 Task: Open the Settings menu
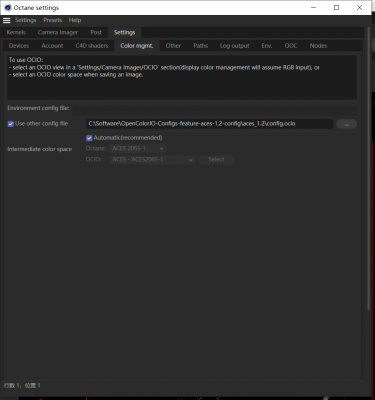[25, 20]
